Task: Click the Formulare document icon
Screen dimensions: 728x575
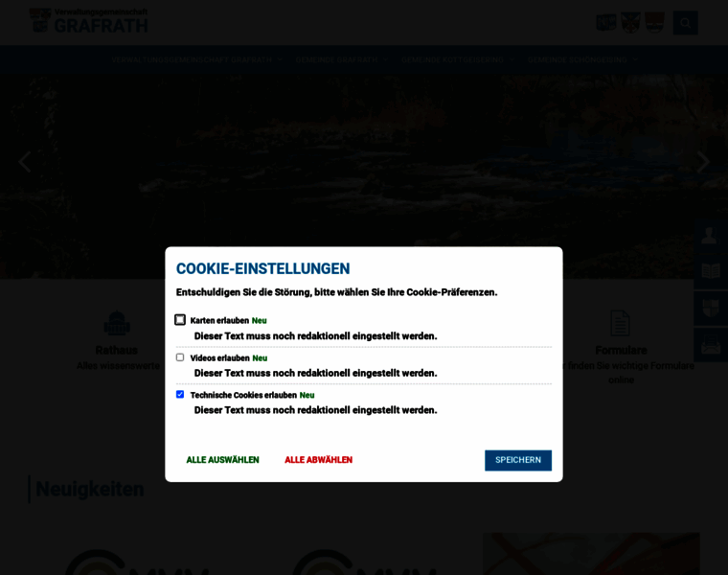Action: tap(621, 323)
